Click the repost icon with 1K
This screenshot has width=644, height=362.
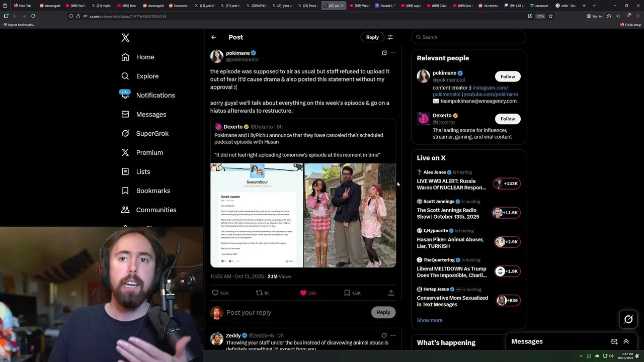[x=259, y=293]
